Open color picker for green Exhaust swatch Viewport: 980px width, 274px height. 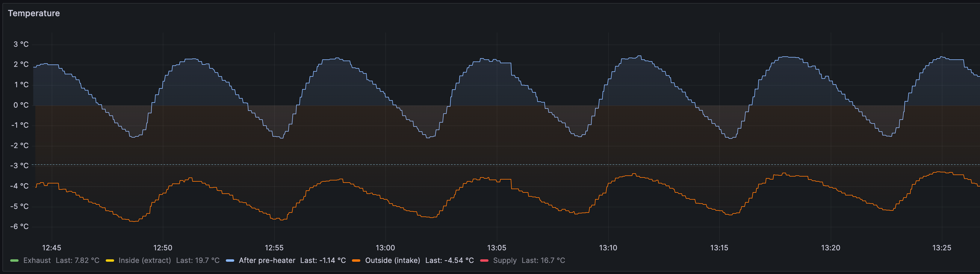[14, 261]
